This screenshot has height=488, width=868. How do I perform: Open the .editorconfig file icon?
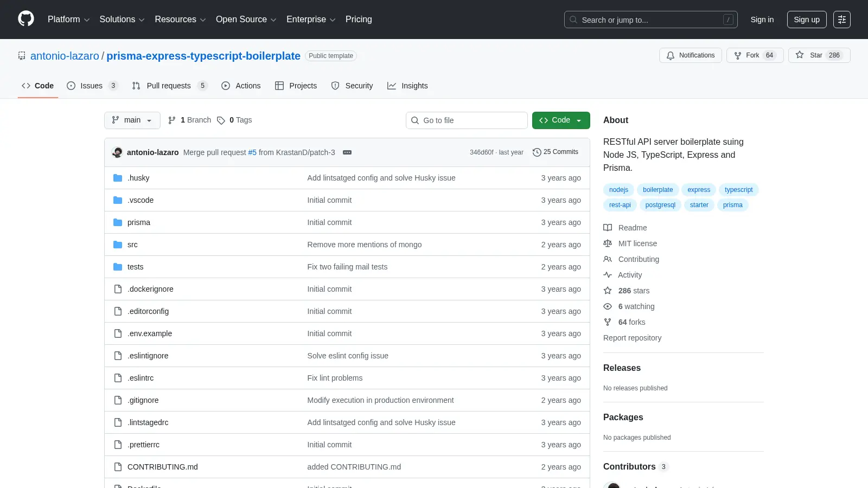click(x=118, y=311)
